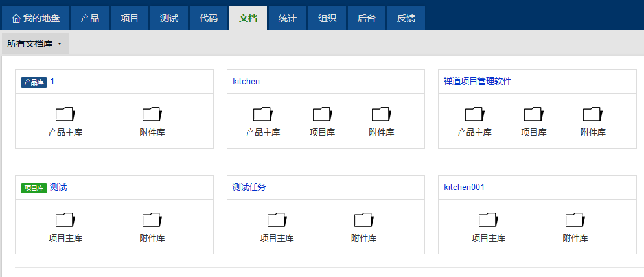Click the green 项目库 badge
Viewport: 644px width, 277px height.
34,188
